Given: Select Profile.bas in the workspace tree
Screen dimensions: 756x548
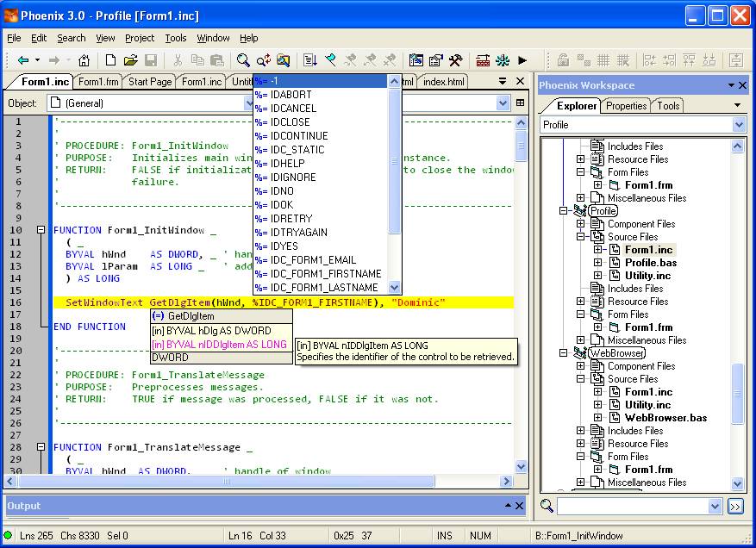Looking at the screenshot, I should point(651,263).
